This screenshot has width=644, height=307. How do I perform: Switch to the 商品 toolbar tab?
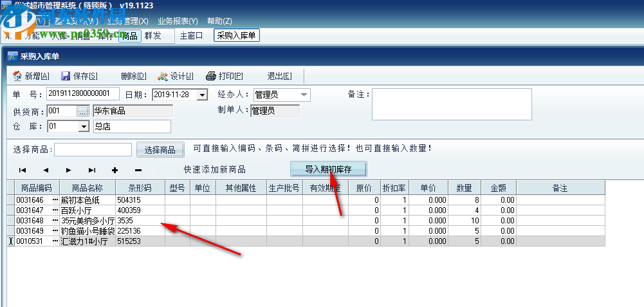coord(130,36)
